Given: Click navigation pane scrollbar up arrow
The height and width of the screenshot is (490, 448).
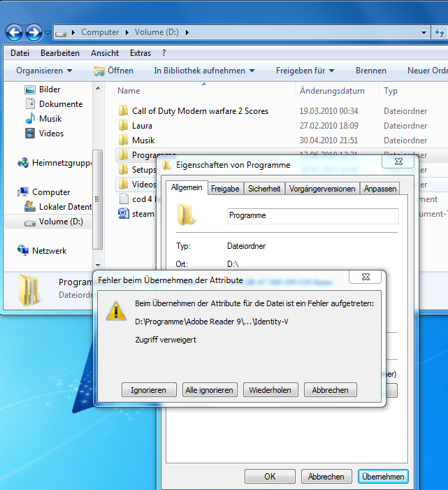Looking at the screenshot, I should (98, 89).
